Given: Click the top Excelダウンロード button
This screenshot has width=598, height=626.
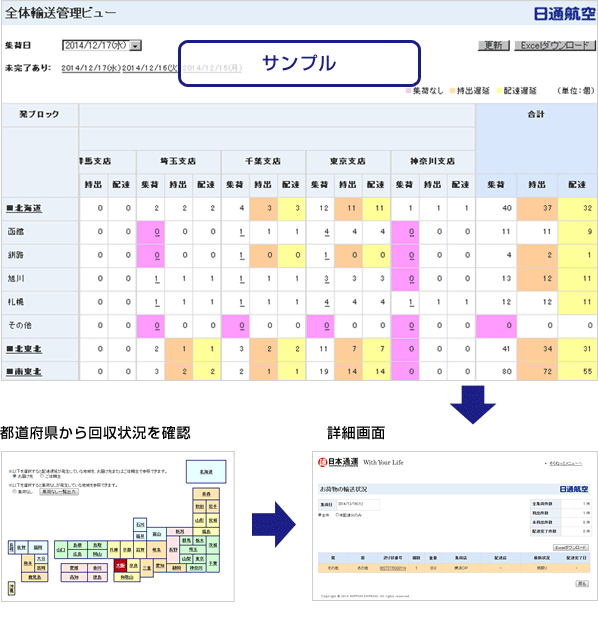Looking at the screenshot, I should point(555,46).
